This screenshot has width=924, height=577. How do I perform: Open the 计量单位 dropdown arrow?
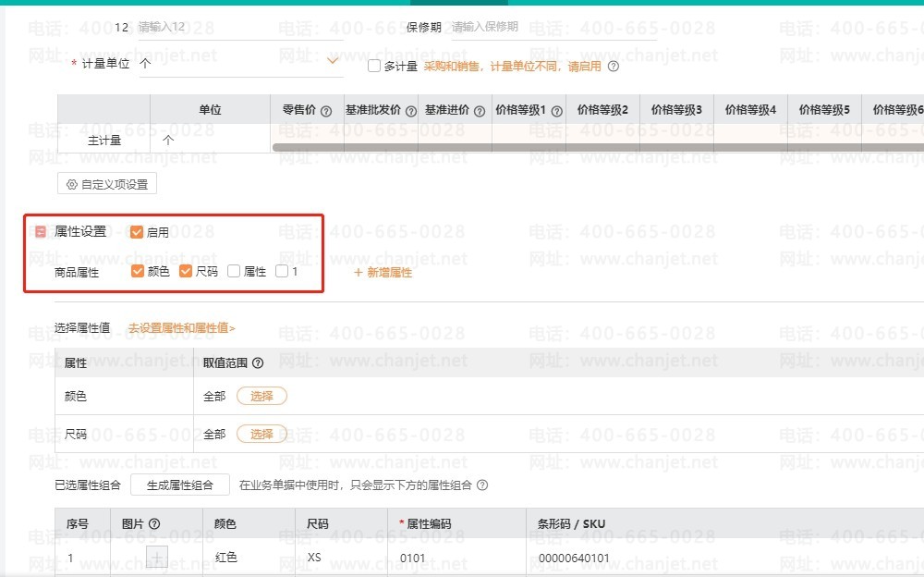pos(333,60)
